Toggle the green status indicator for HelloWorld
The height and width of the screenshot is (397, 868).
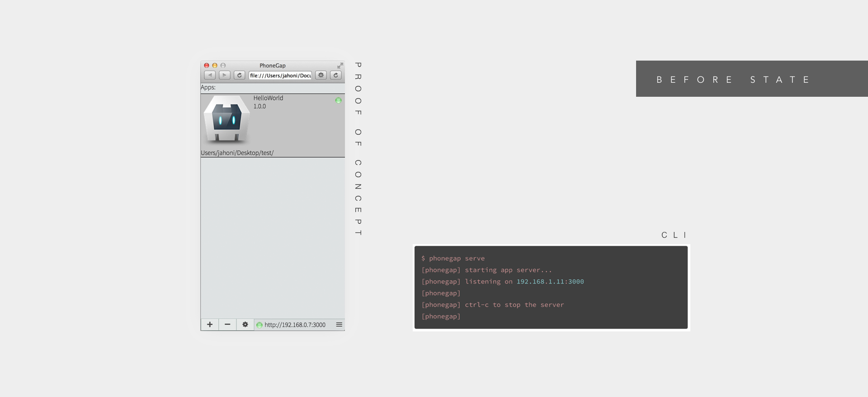click(x=338, y=100)
